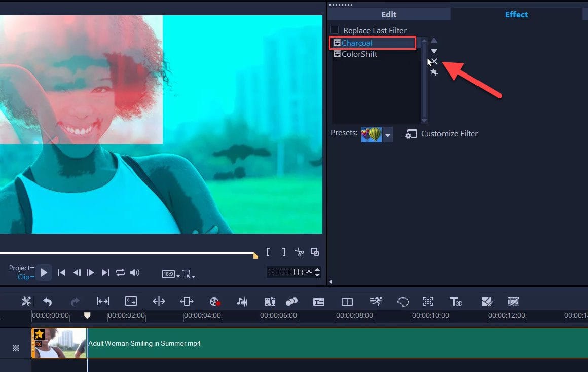Click the split clip scissors icon below preview

pyautogui.click(x=299, y=252)
